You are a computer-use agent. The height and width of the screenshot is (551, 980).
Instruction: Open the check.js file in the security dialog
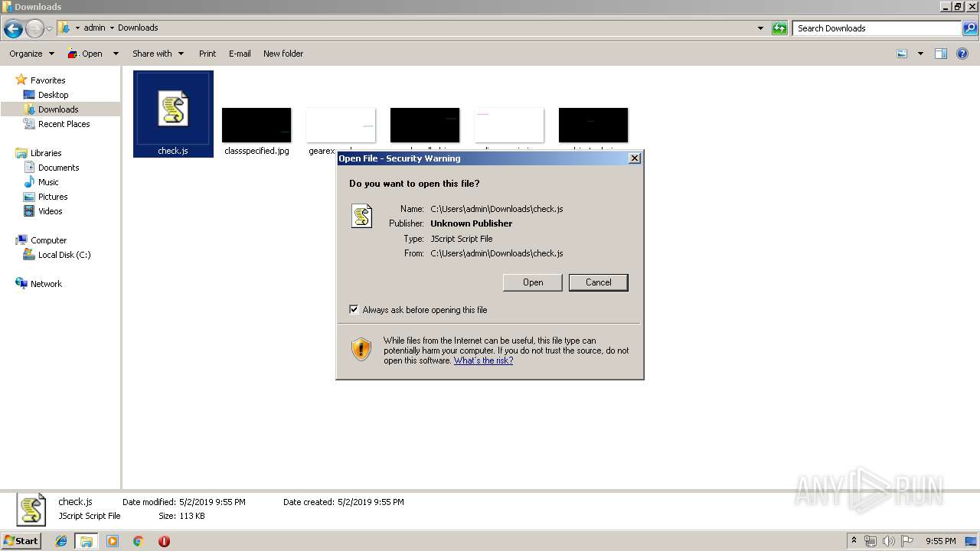[533, 282]
